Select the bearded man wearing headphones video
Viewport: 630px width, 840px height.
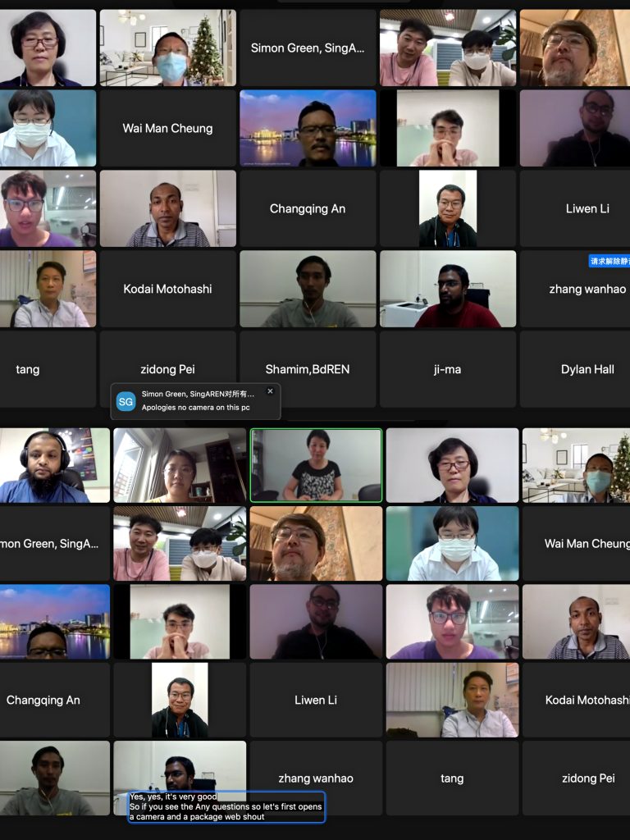pos(55,465)
